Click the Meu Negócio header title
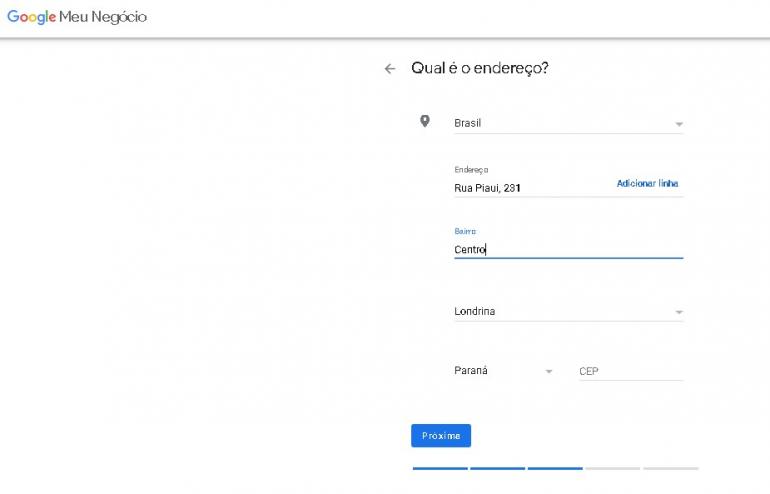Viewport: 770px width, 494px height. coord(105,17)
